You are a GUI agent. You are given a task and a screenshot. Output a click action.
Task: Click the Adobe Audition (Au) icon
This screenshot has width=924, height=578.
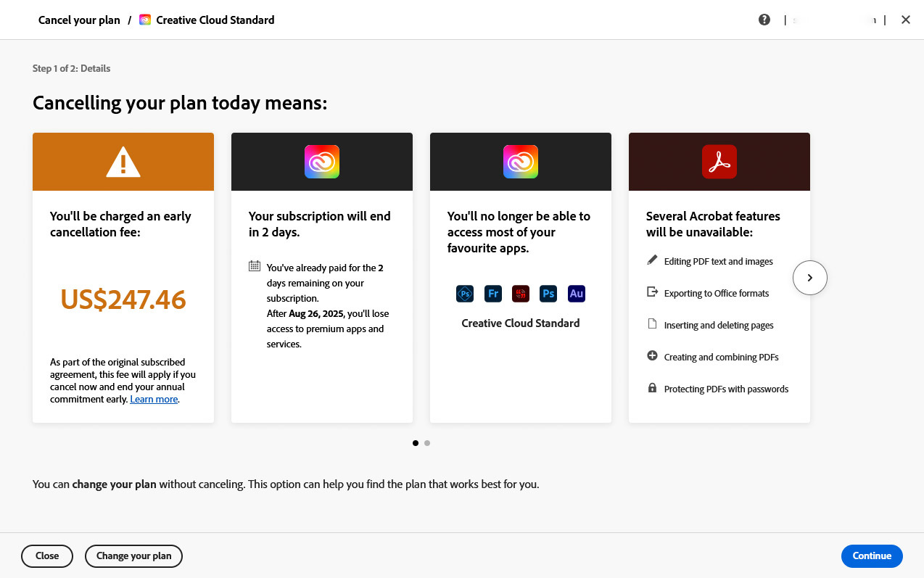pos(577,294)
